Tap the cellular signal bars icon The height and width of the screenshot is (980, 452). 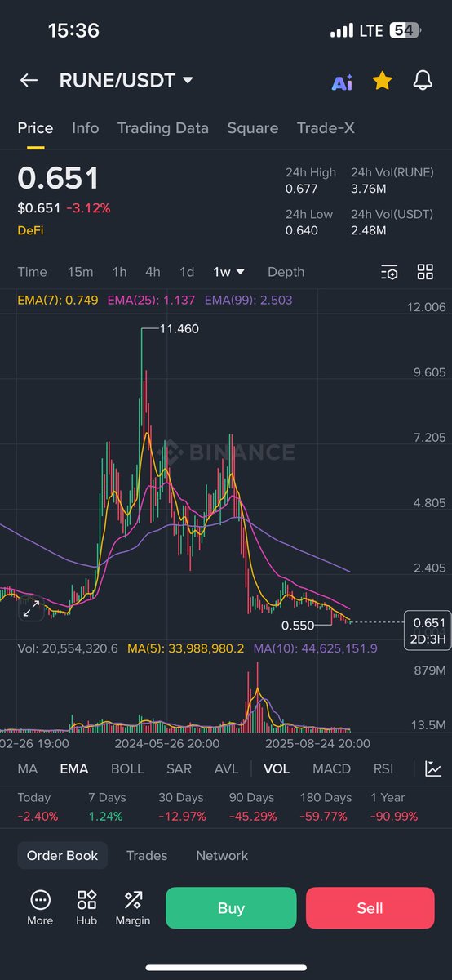pos(342,31)
